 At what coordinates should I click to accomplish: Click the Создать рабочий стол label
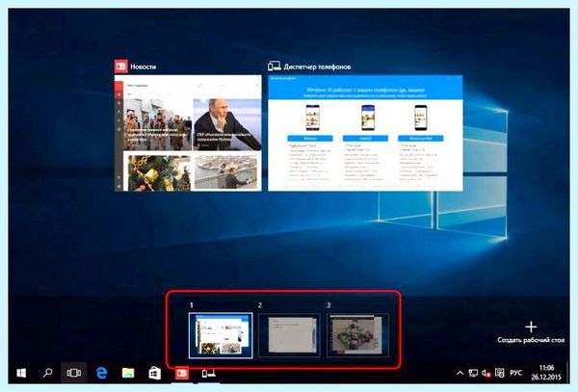(531, 340)
